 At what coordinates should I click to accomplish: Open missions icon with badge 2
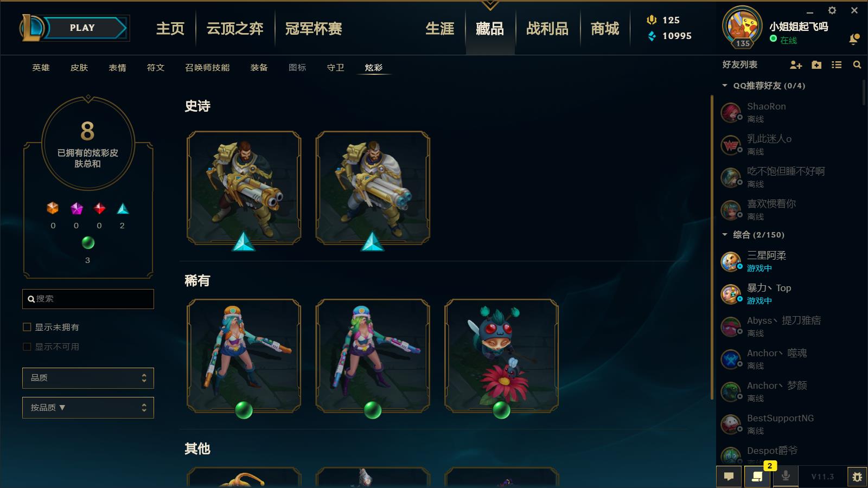[757, 477]
